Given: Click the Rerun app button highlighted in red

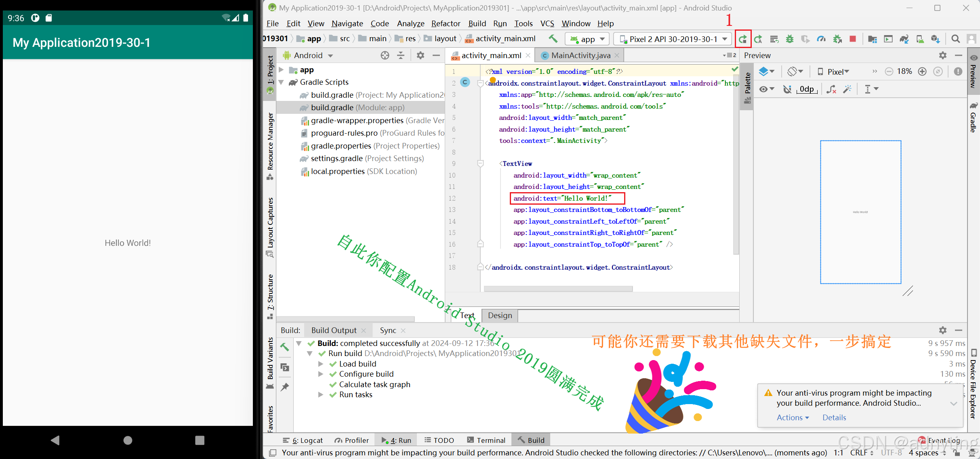Looking at the screenshot, I should 742,39.
